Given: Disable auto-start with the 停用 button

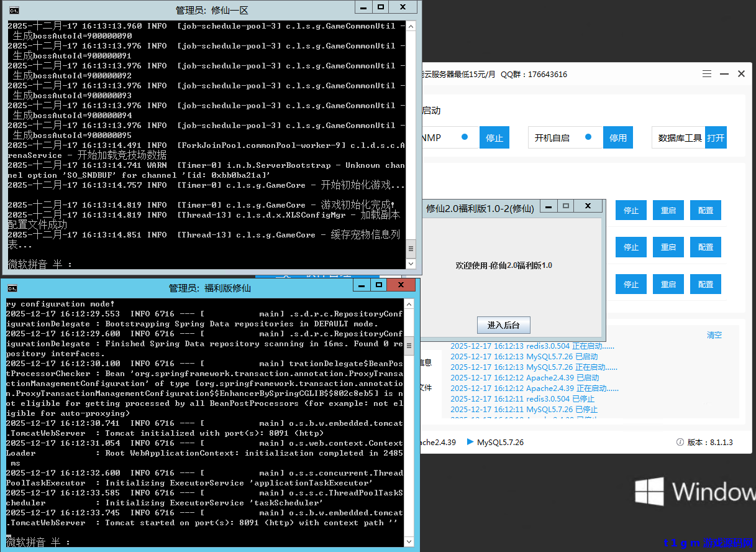Looking at the screenshot, I should coord(618,137).
